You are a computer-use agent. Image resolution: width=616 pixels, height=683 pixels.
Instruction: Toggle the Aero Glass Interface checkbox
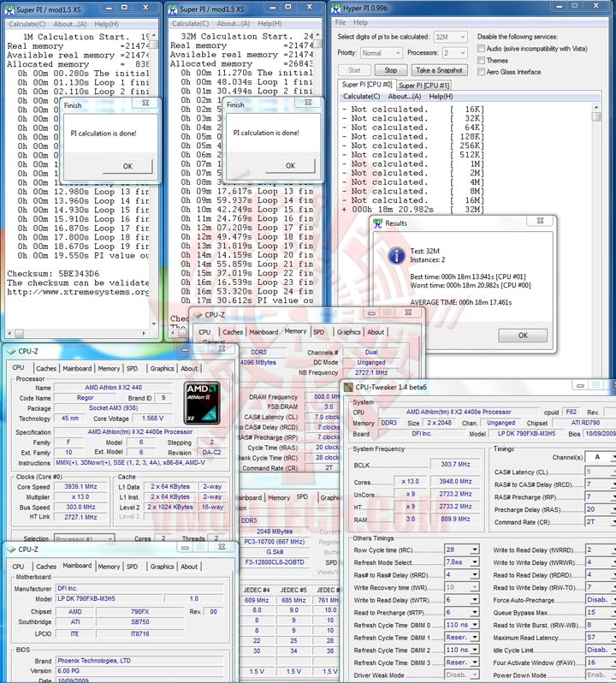[x=481, y=72]
